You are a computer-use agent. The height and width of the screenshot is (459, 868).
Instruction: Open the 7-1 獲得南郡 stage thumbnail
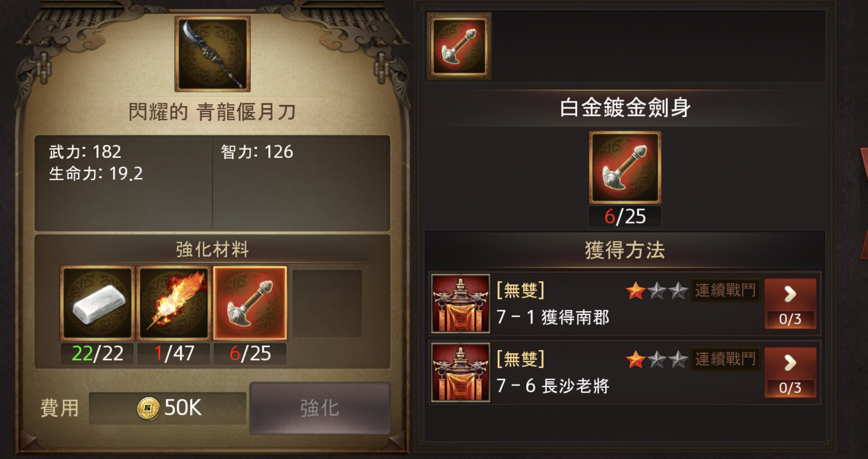pos(460,303)
